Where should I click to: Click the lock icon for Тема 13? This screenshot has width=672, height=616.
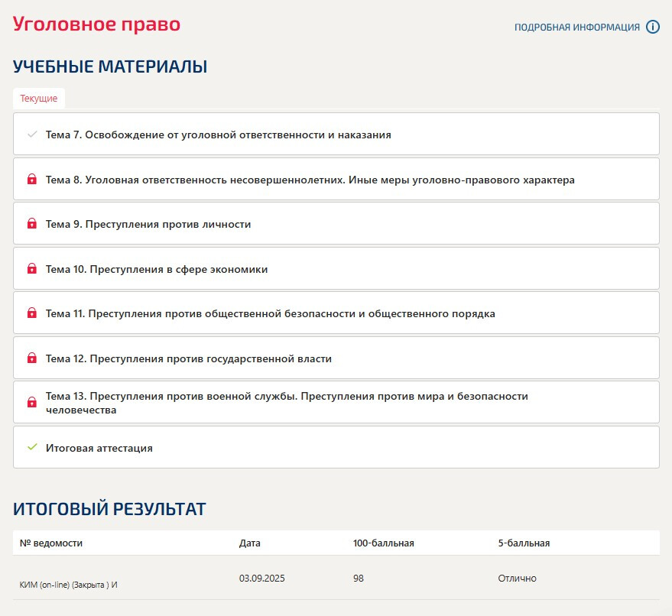[32, 402]
